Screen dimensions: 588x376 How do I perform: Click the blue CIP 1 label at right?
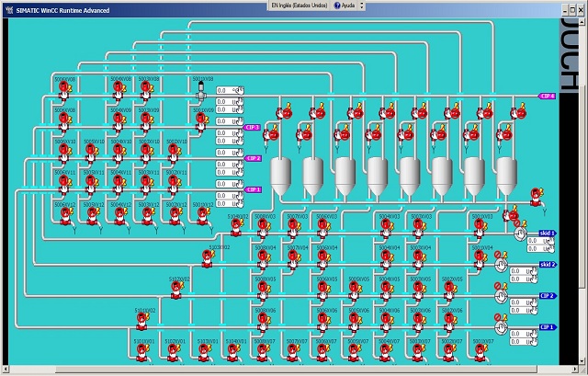tap(548, 326)
